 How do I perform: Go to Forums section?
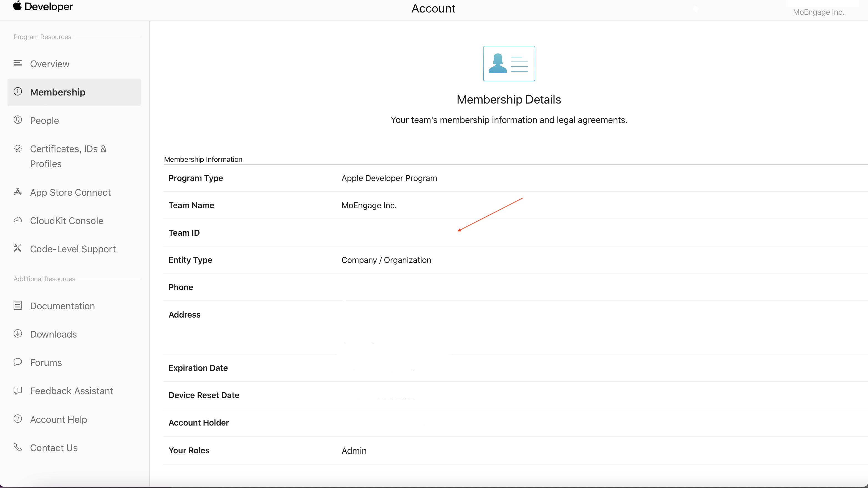(x=46, y=363)
